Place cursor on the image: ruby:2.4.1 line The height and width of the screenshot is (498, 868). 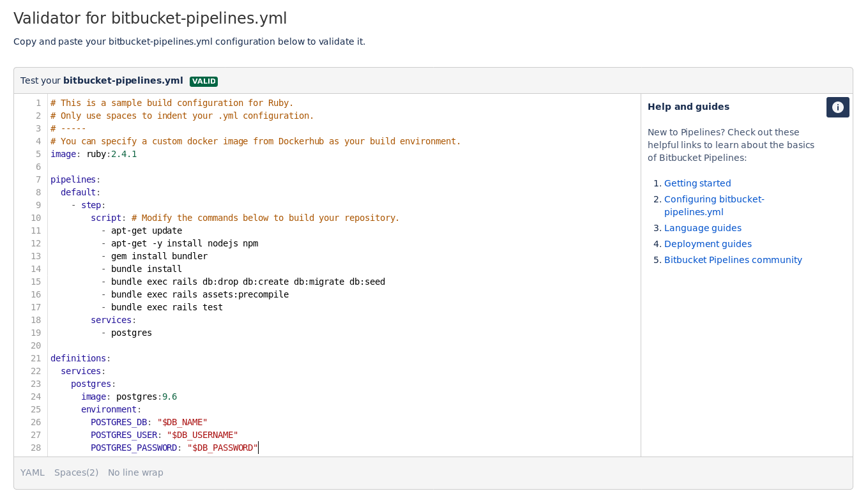[x=94, y=154]
